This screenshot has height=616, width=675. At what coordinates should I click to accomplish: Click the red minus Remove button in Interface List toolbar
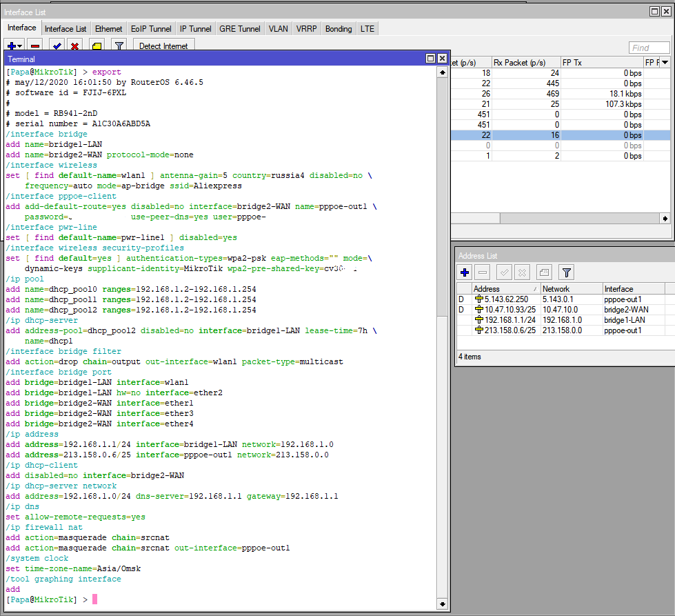35,46
